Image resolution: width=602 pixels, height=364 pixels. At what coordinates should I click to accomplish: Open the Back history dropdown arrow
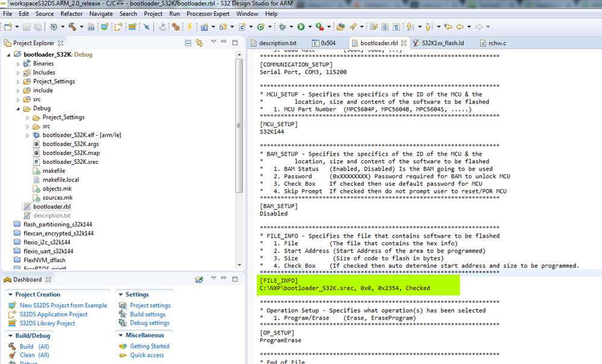coord(469,27)
